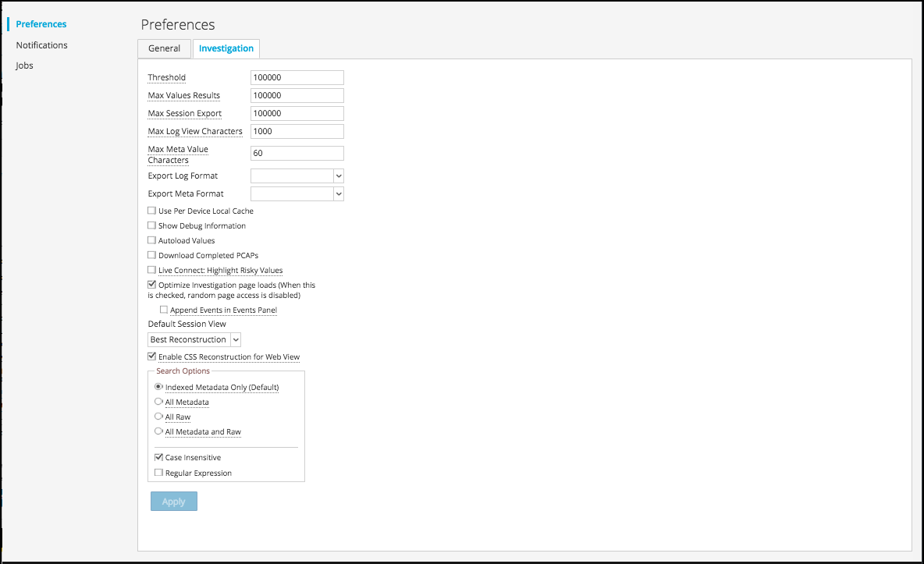924x564 pixels.
Task: Click the Max Session Export field
Action: pos(297,114)
